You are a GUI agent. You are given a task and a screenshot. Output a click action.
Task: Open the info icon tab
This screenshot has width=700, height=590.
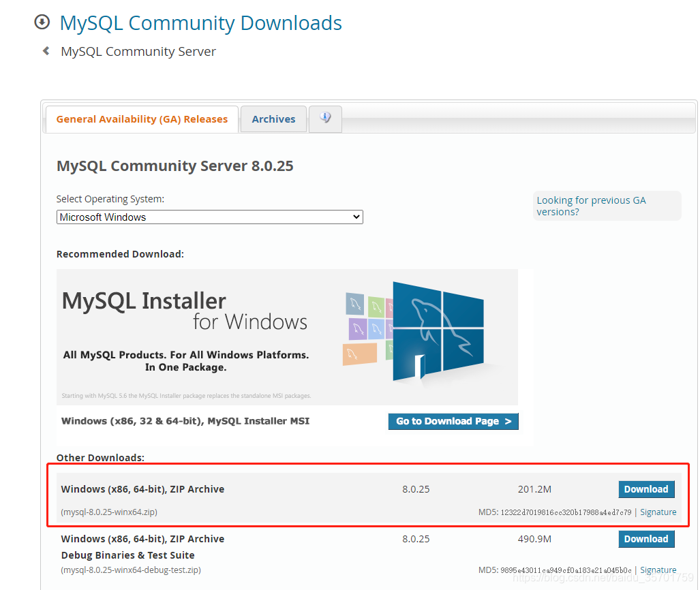(x=325, y=119)
